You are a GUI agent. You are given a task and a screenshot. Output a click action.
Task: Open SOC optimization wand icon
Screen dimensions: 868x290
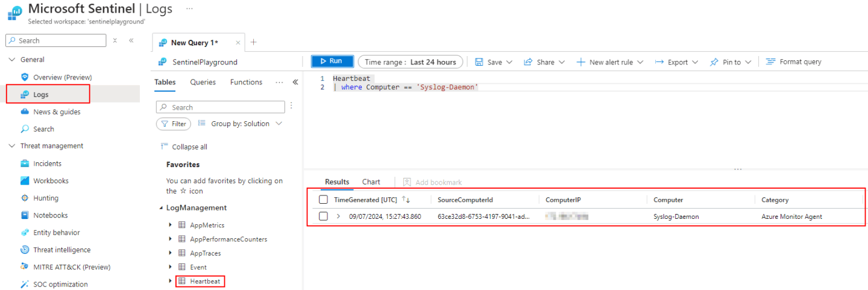tap(25, 285)
